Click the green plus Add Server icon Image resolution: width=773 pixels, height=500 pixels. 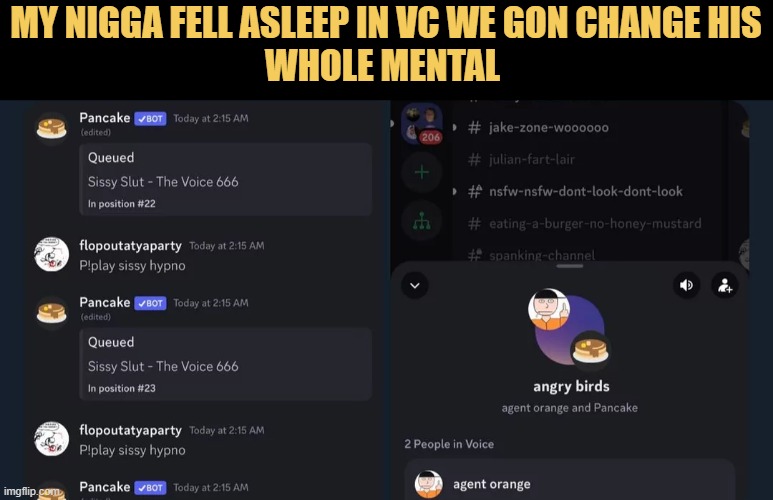pos(422,172)
